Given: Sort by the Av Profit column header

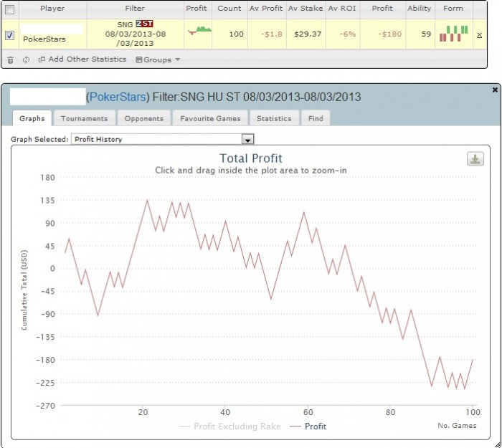Looking at the screenshot, I should (x=266, y=9).
